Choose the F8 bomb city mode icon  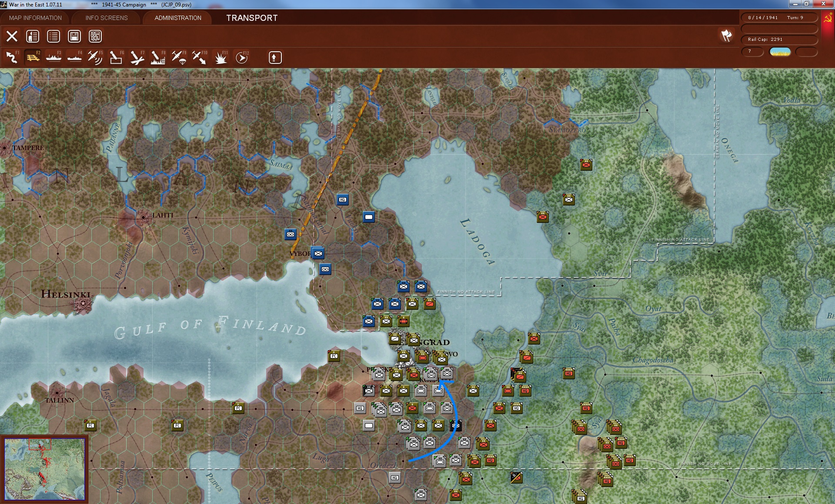158,57
